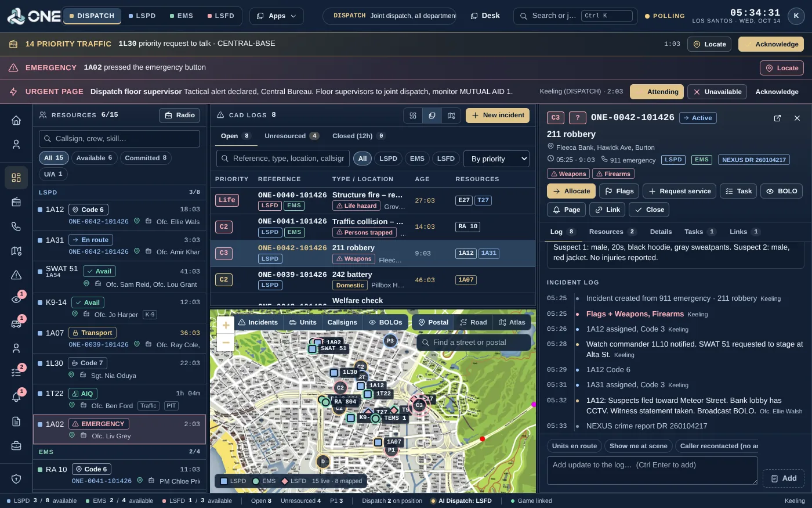This screenshot has width=812, height=508.
Task: Toggle Incidents layer on the map
Action: pyautogui.click(x=258, y=322)
